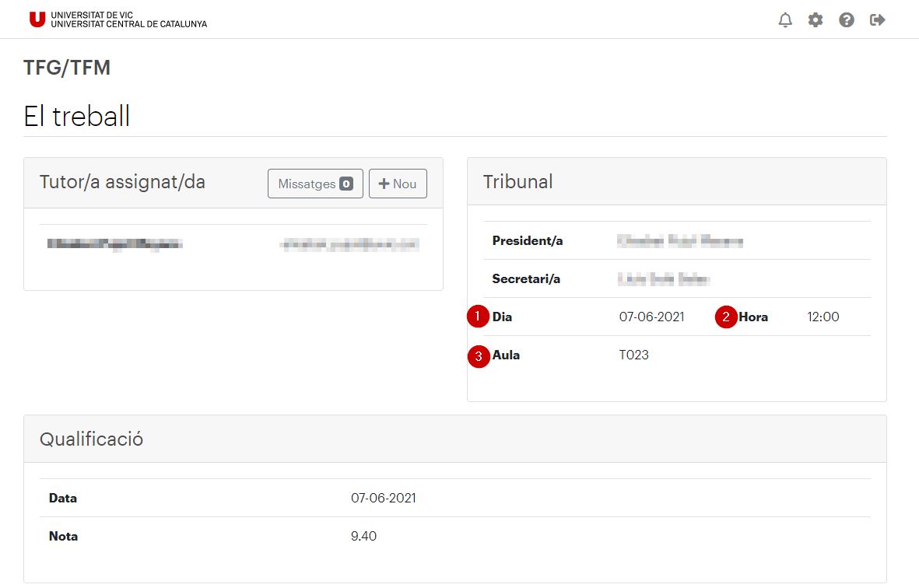Click the TFG/TFM heading
Image resolution: width=919 pixels, height=588 pixels.
[x=67, y=68]
